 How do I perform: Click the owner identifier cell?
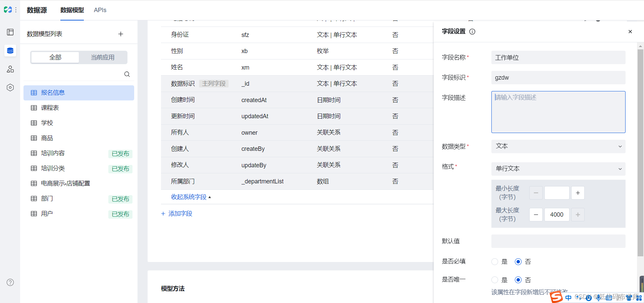250,133
